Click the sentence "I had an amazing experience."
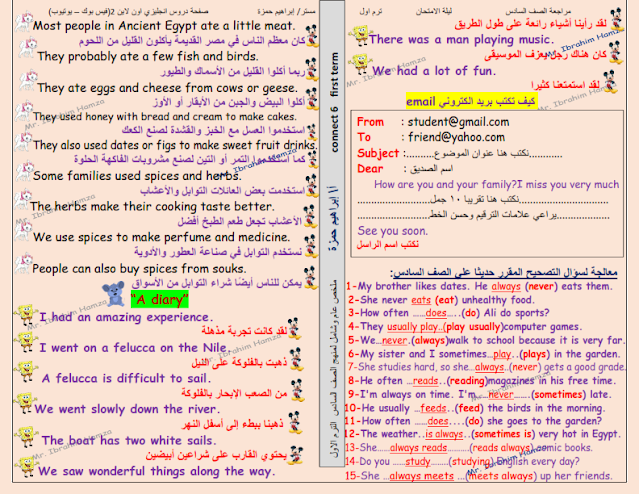 pyautogui.click(x=126, y=317)
